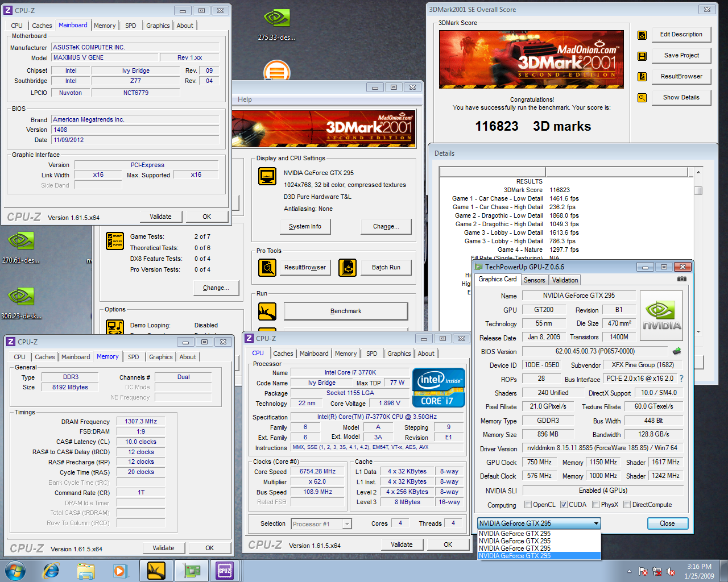Switch to 3DMark2001 taskbar button

(x=156, y=571)
